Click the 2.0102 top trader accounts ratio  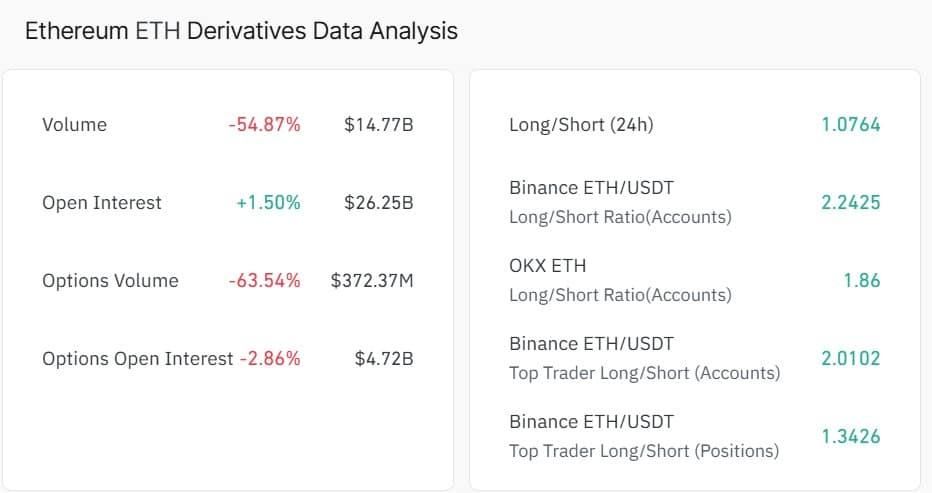click(x=851, y=359)
